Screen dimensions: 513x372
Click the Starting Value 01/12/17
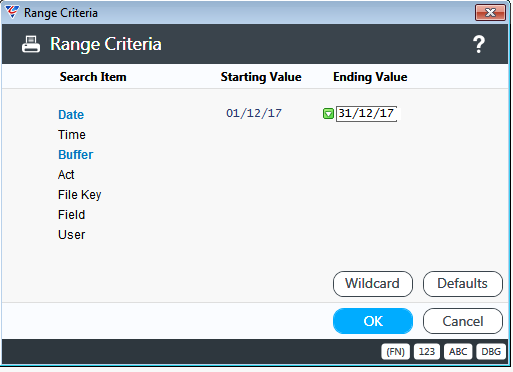254,113
